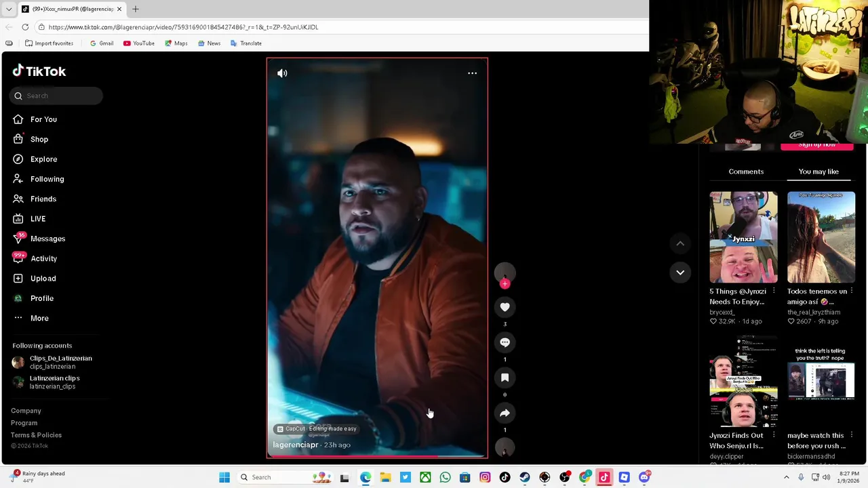
Task: Open Microsoft Edge from the taskbar
Action: pos(366,477)
